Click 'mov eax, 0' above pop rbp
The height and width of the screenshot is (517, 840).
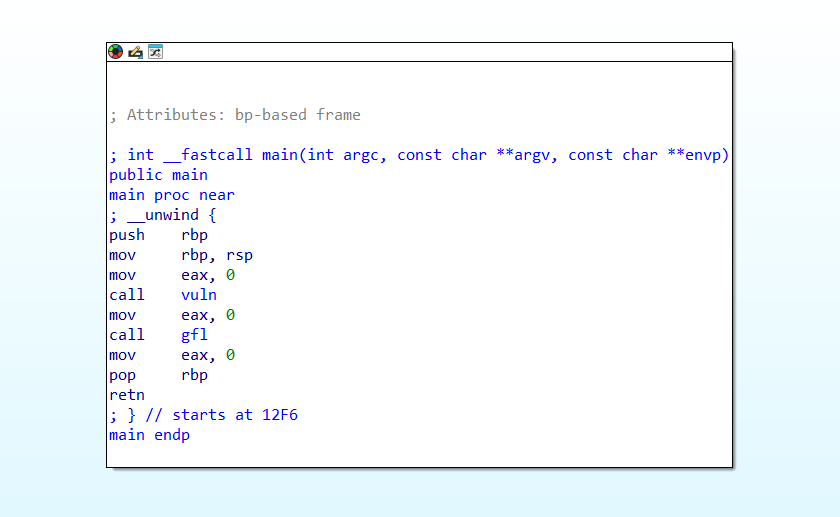click(172, 355)
